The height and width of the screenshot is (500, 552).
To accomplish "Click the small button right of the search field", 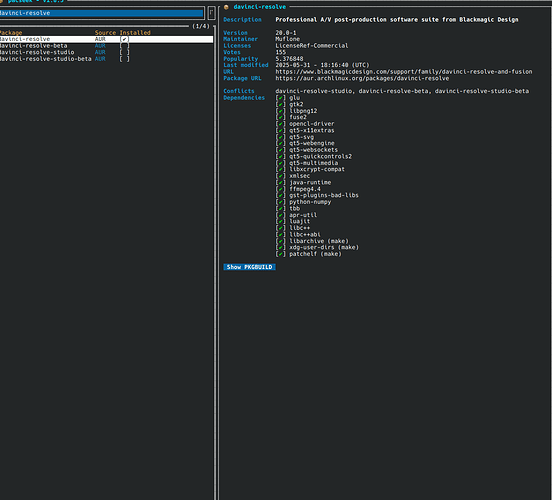I will coord(211,13).
